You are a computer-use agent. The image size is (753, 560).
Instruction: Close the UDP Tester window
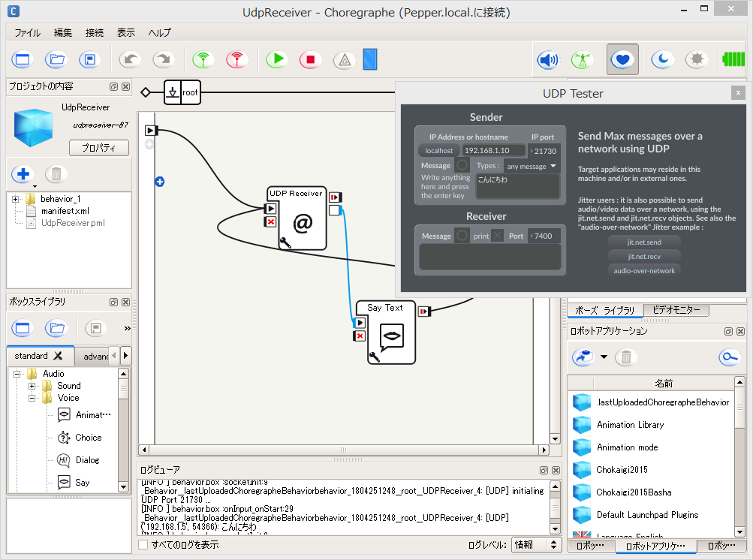click(738, 92)
